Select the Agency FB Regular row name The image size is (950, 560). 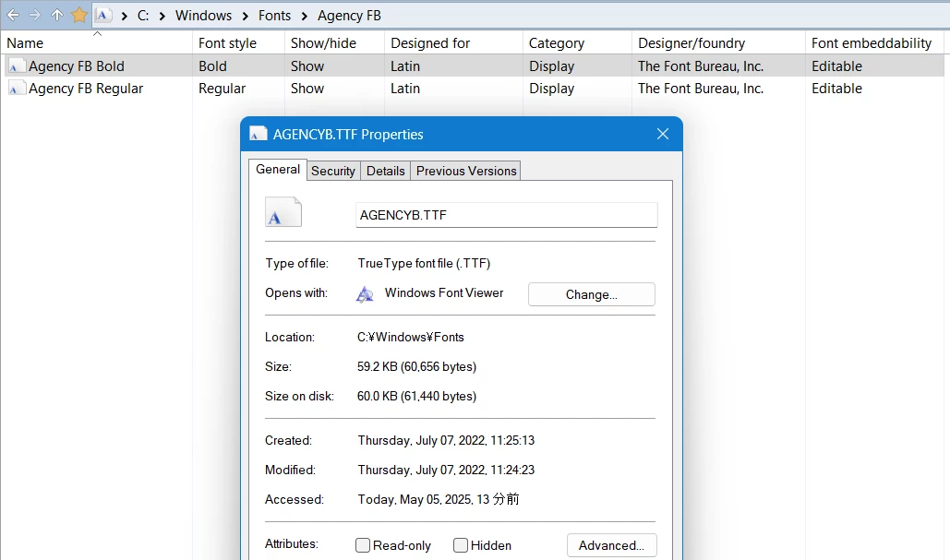(86, 89)
